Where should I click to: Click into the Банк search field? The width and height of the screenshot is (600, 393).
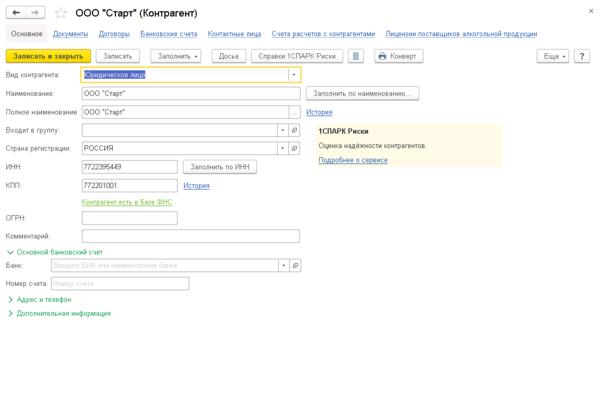tap(165, 265)
